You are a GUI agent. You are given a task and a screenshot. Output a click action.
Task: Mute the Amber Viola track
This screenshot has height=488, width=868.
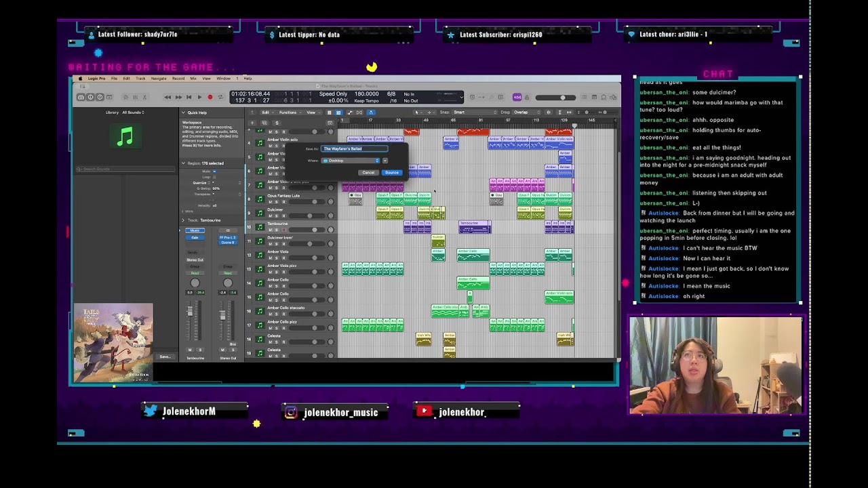[x=271, y=258]
